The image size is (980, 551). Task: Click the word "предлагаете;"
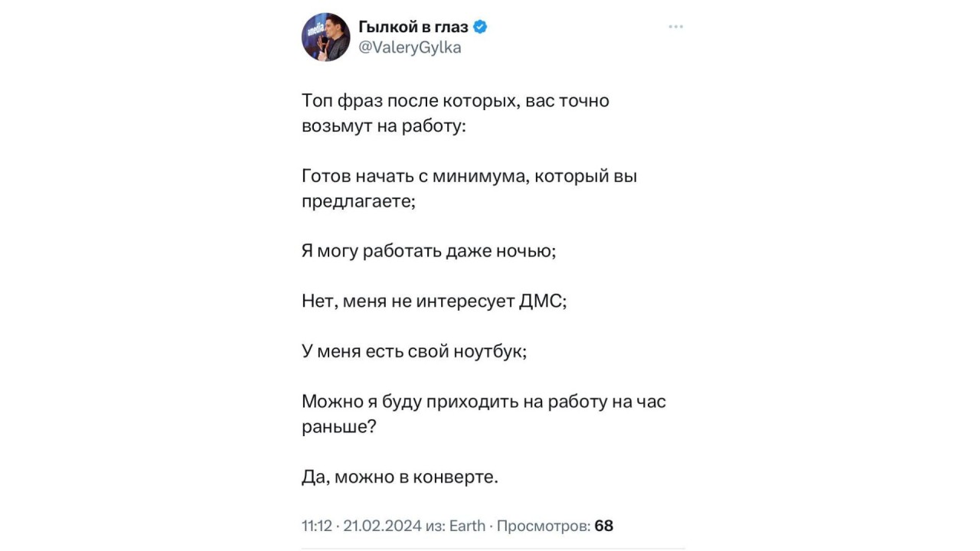coord(358,202)
